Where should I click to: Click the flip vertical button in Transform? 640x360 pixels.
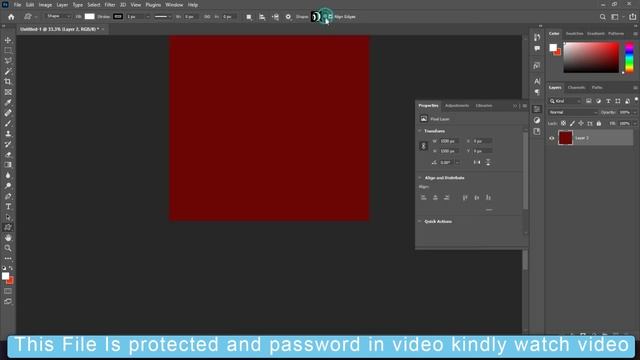pyautogui.click(x=488, y=162)
